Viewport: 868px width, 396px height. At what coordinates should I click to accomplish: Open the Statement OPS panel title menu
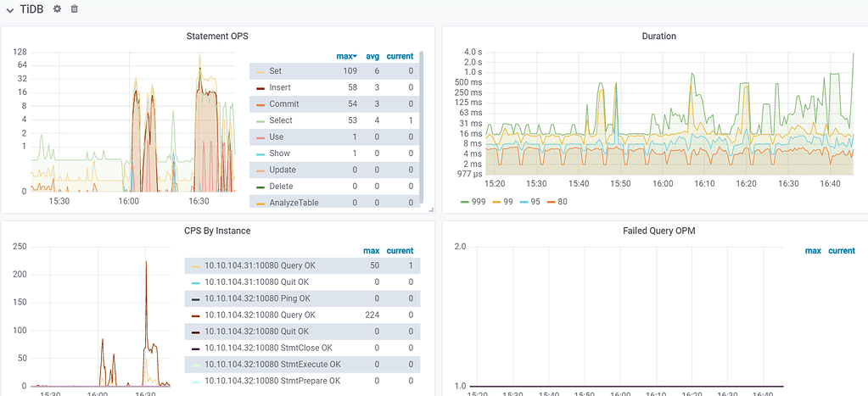point(216,36)
